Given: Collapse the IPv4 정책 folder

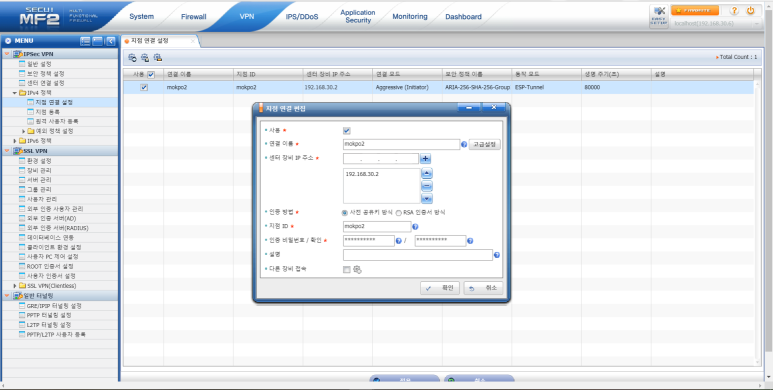Looking at the screenshot, I should 15,93.
